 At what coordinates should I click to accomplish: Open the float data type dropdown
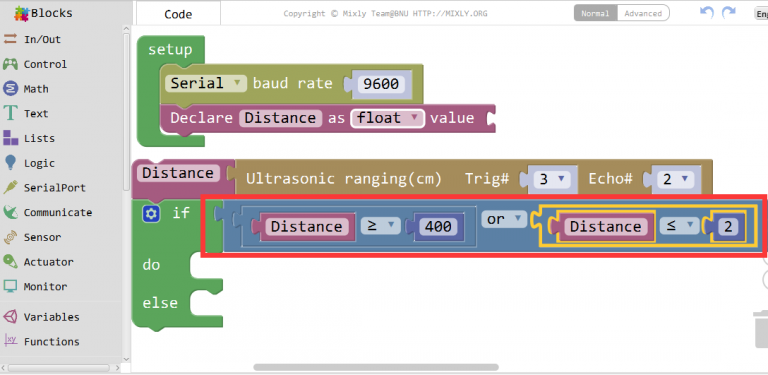387,118
